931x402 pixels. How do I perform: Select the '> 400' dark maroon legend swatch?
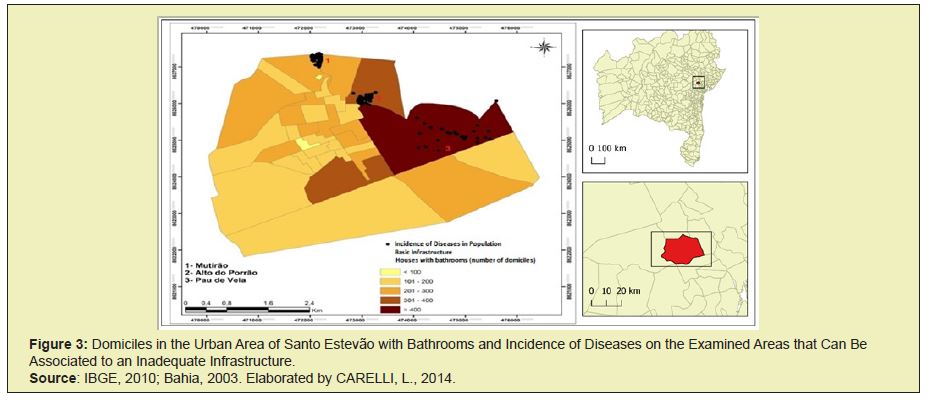pyautogui.click(x=392, y=310)
